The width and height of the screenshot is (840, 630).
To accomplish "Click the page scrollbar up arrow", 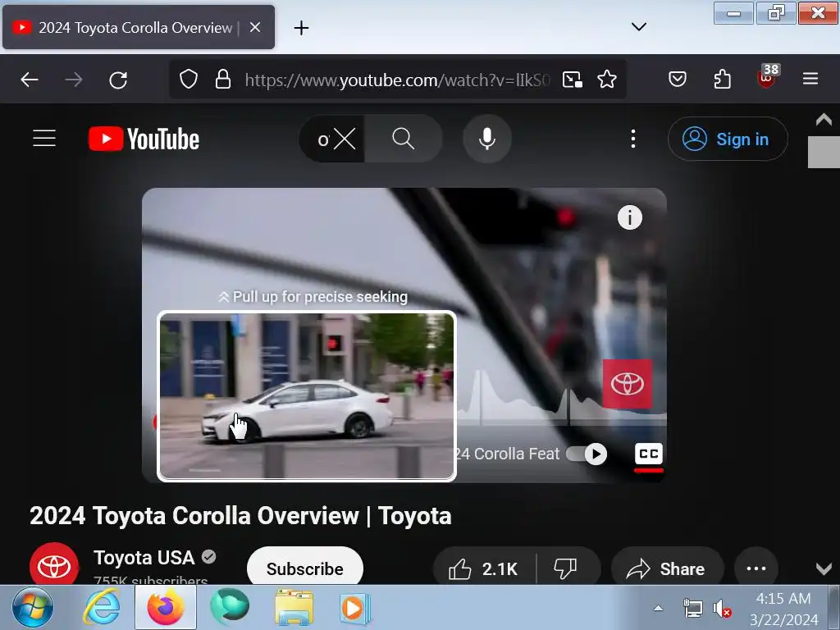I will [x=824, y=119].
